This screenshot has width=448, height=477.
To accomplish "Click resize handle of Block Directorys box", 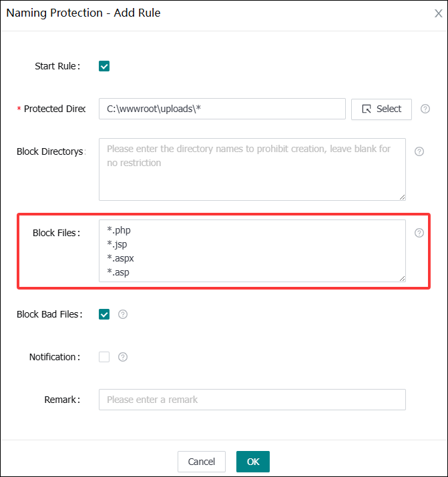I will tap(402, 197).
